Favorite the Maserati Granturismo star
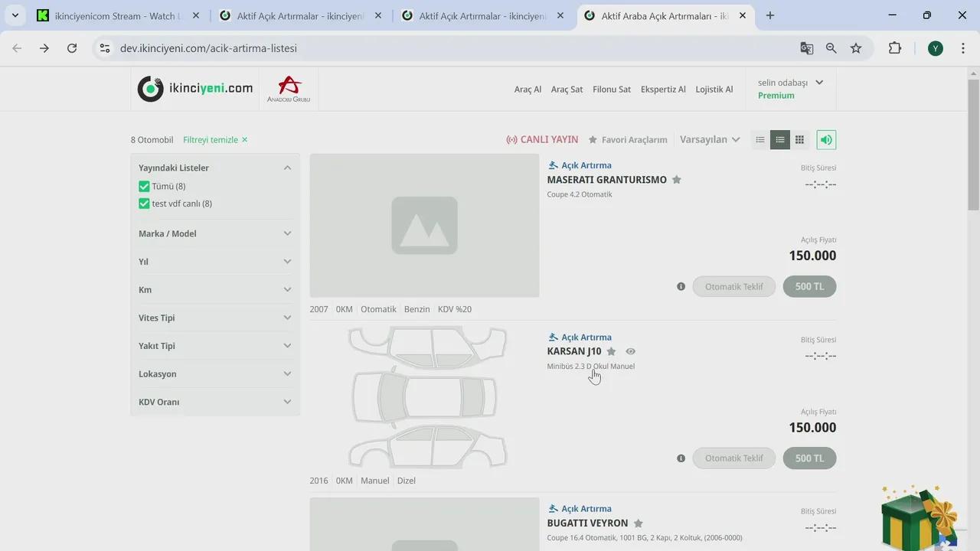This screenshot has height=551, width=980. click(x=677, y=180)
